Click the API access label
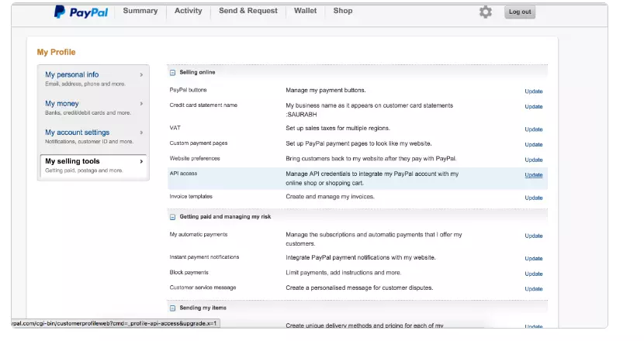 point(183,174)
